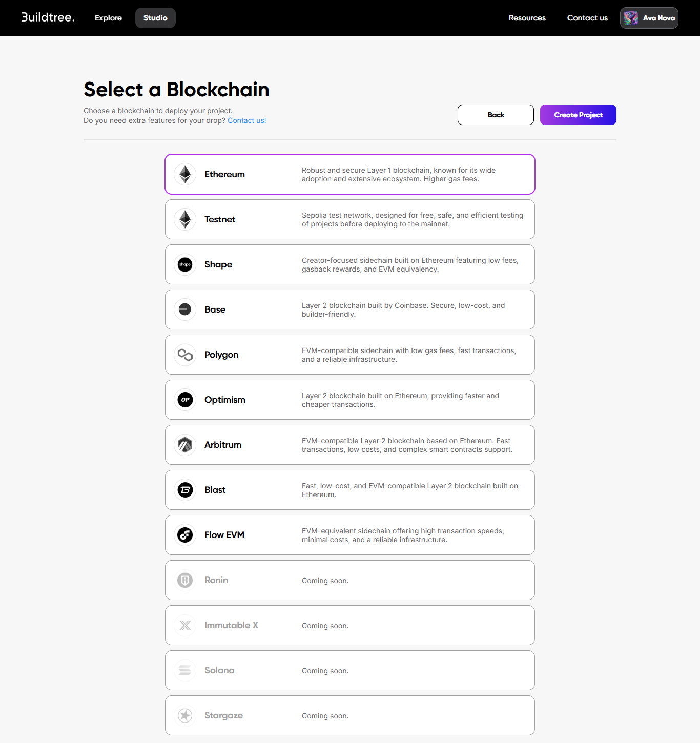Click the Buildtree logo

click(48, 17)
